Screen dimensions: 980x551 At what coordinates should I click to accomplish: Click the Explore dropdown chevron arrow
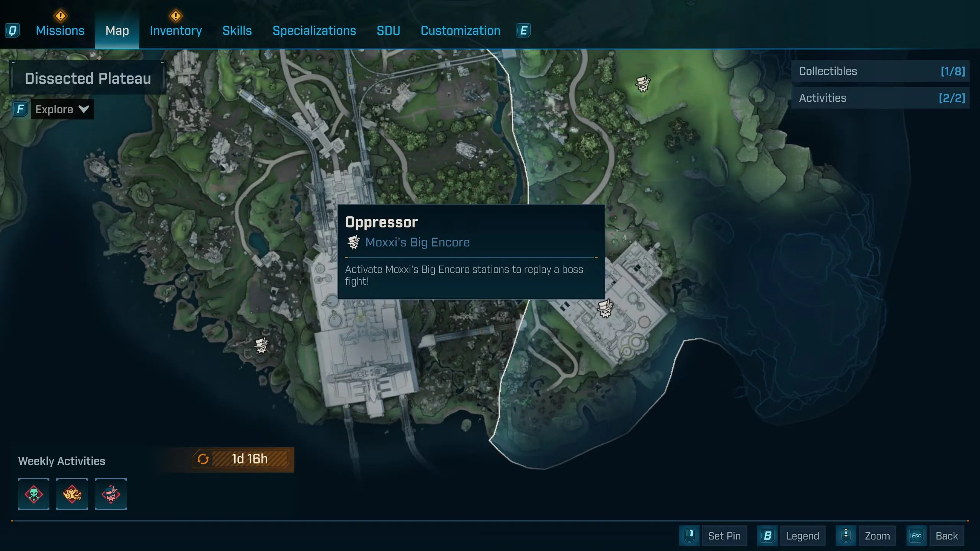coord(84,109)
